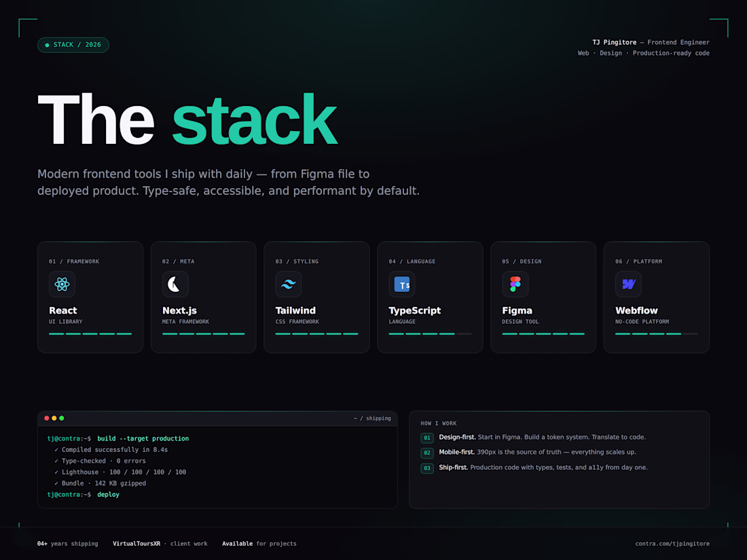Viewport: 747px width, 560px height.
Task: Click the yellow terminal window dot
Action: pos(54,418)
